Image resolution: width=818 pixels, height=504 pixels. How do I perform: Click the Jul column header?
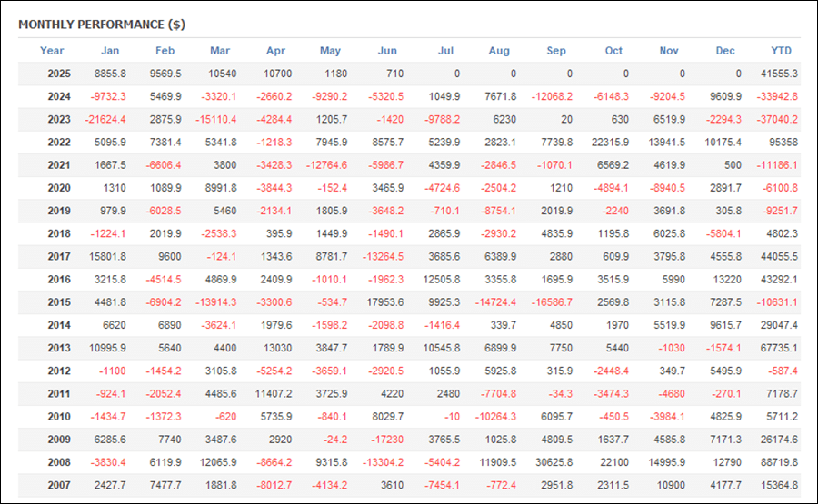coord(445,51)
